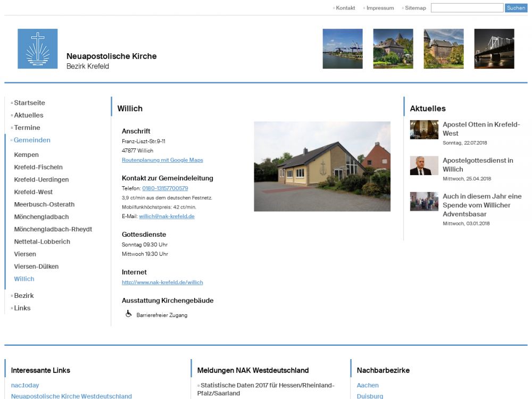
Task: Open the illuminated bridge night photo
Action: coord(494,49)
